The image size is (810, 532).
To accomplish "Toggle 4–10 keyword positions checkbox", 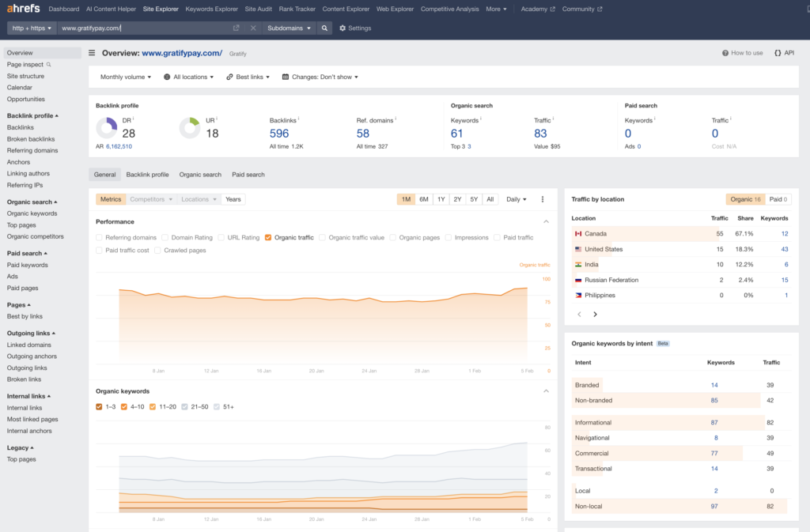I will coord(124,406).
